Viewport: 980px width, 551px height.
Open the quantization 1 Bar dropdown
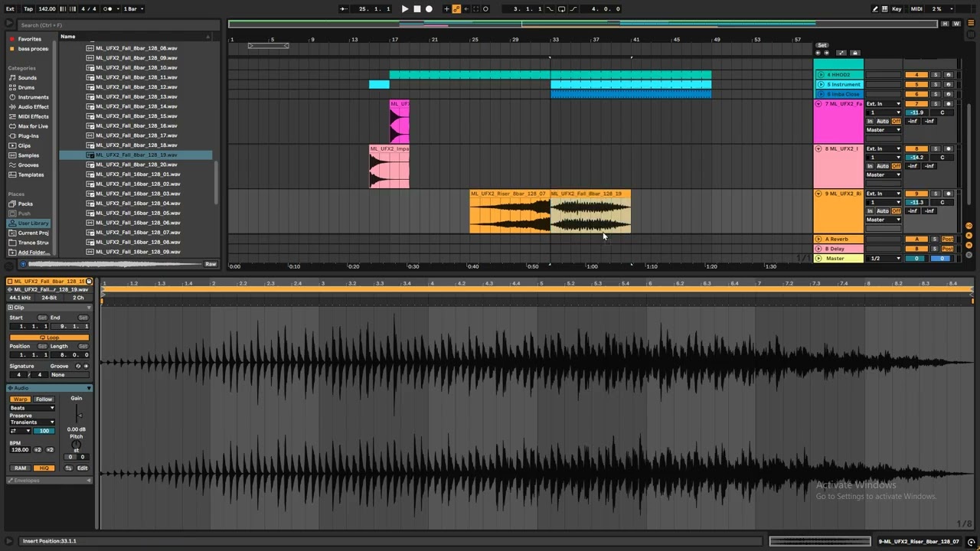[132, 9]
